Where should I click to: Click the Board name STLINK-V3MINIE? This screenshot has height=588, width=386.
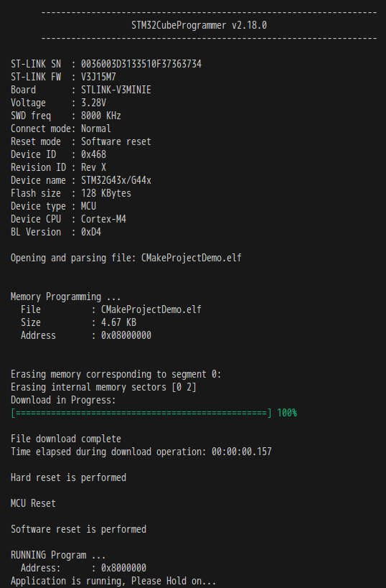(x=116, y=90)
